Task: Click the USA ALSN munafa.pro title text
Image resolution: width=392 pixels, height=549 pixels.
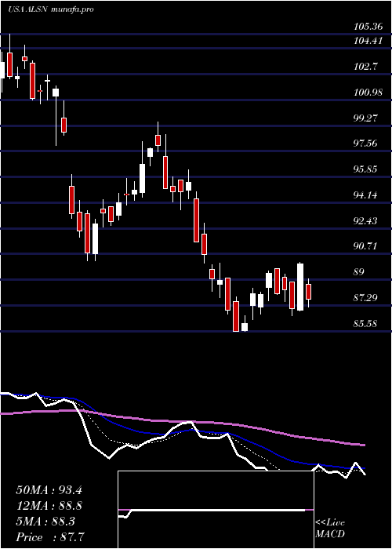Action: tap(50, 9)
